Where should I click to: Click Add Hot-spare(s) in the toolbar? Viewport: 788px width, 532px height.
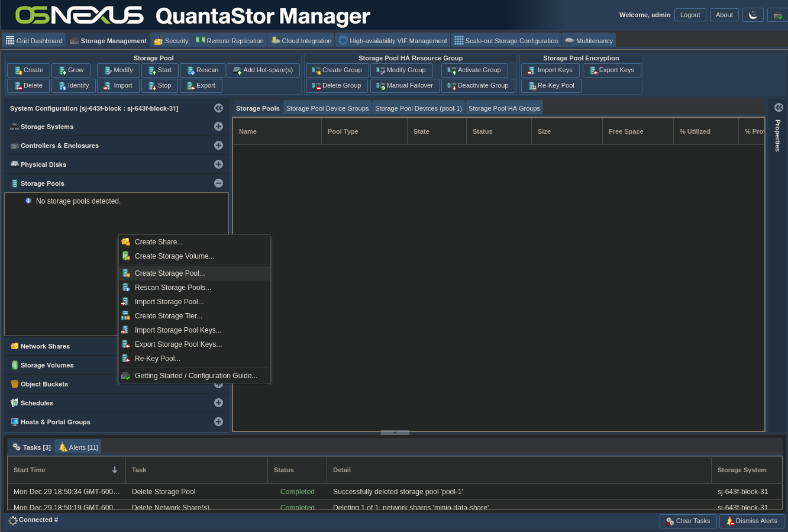(x=263, y=70)
